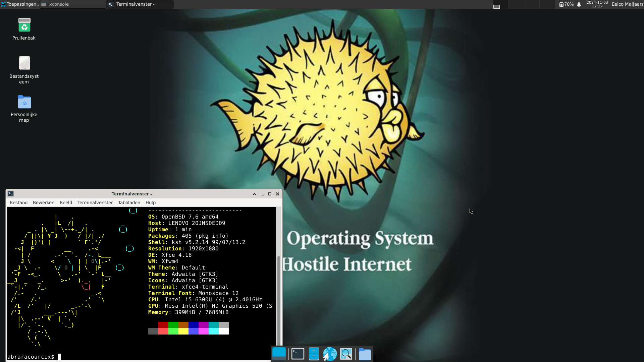Select the search taskbar icon
The image size is (644, 362).
346,354
